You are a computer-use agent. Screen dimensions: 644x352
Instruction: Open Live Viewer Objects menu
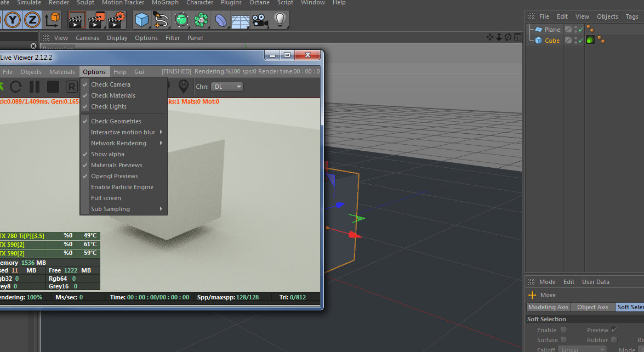tap(31, 71)
